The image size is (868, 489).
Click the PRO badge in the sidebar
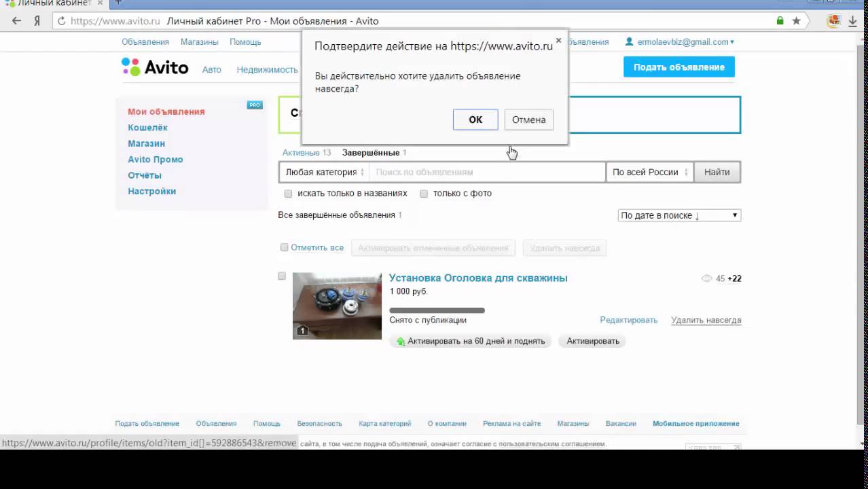[255, 105]
